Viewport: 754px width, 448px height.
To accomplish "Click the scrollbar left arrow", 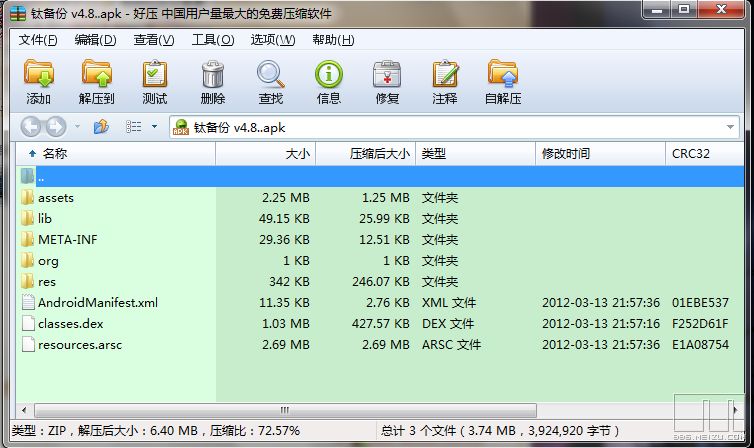I will (x=24, y=411).
